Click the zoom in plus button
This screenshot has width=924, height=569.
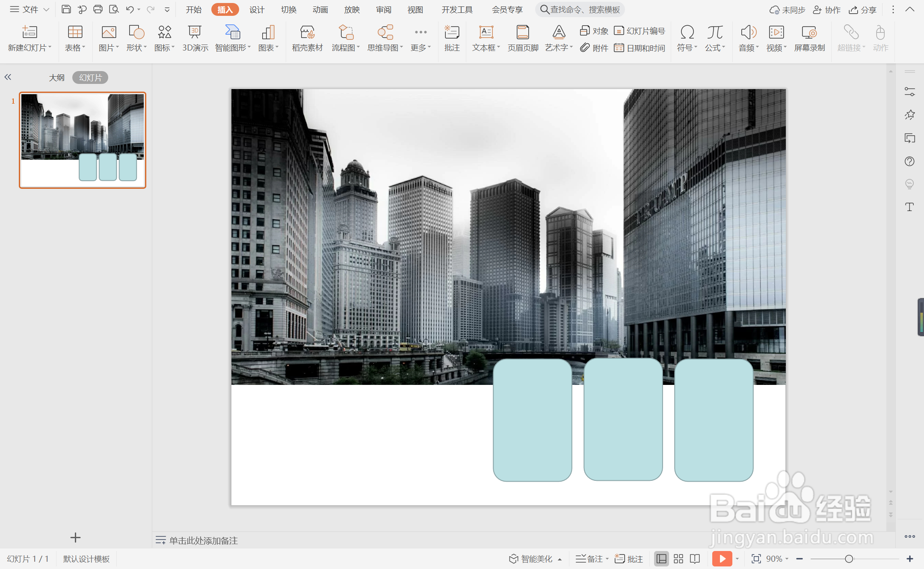click(910, 559)
